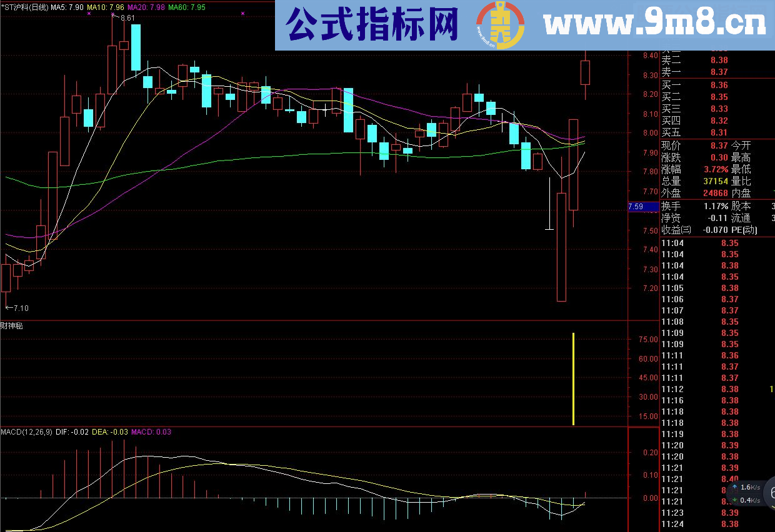Open the www.9m8.cn website link
The height and width of the screenshot is (532, 775).
[x=654, y=25]
